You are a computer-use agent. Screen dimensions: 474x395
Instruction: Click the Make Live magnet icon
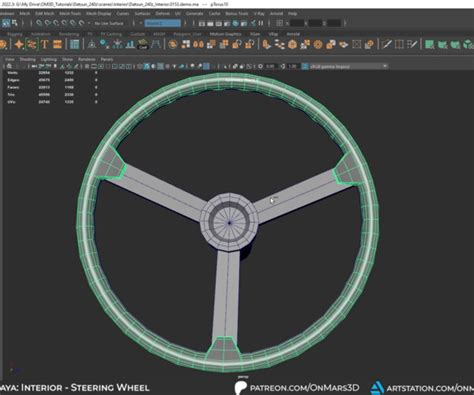coord(82,23)
